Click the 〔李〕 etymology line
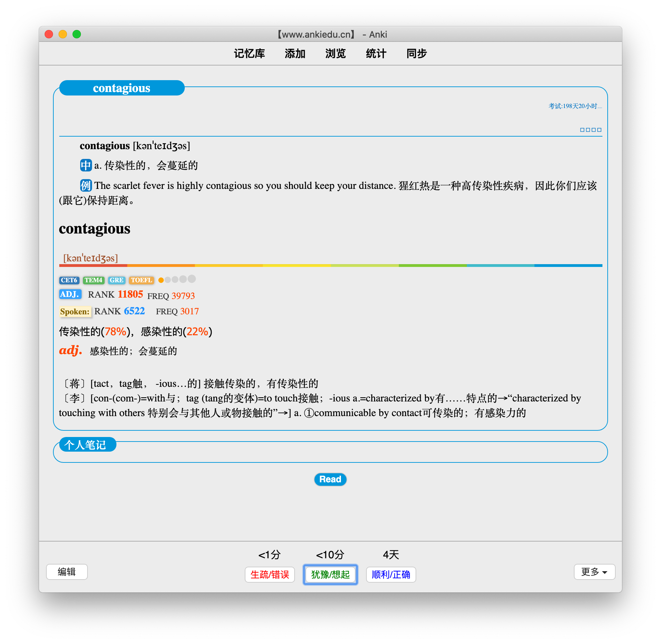Image resolution: width=661 pixels, height=644 pixels. 320,405
